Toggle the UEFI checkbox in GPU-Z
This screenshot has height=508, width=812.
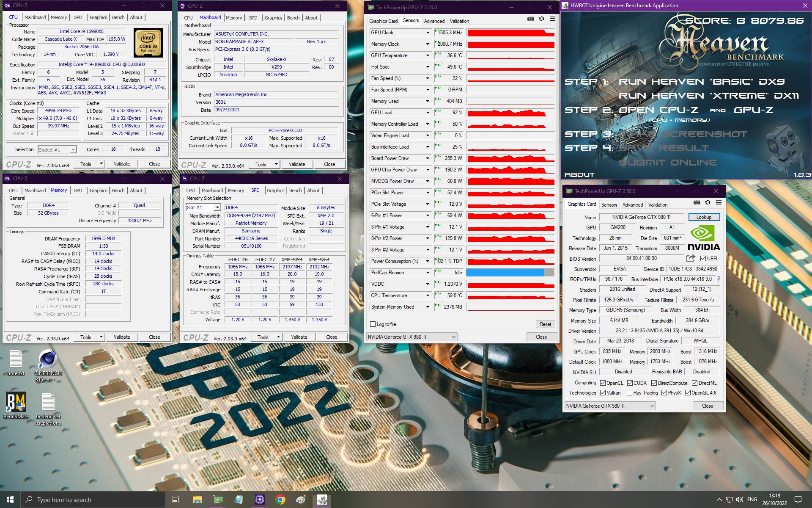(703, 258)
